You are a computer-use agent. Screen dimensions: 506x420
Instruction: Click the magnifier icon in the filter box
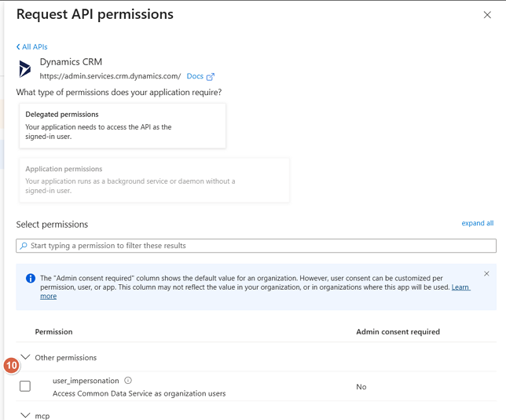(24, 246)
